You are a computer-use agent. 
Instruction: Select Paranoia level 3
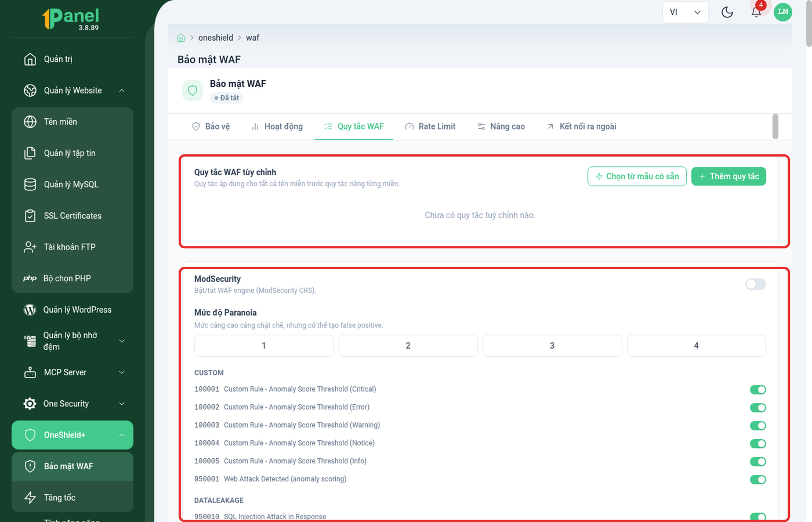[x=552, y=346]
